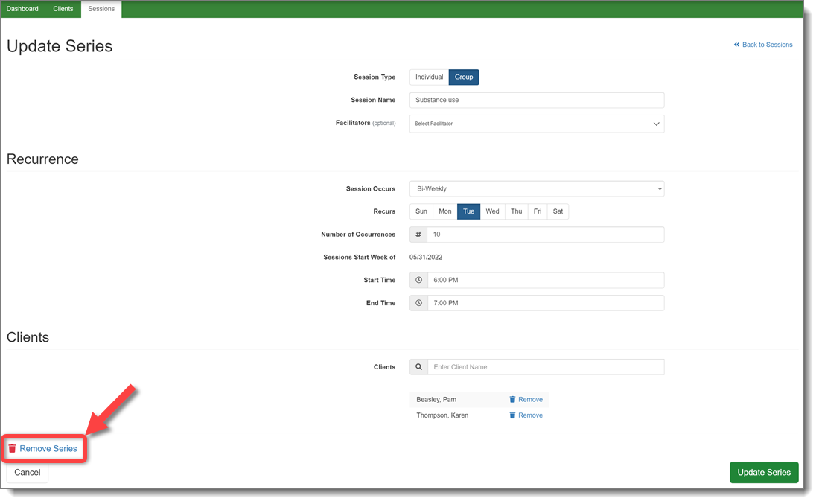Toggle Wed in the Recur days

coord(492,211)
